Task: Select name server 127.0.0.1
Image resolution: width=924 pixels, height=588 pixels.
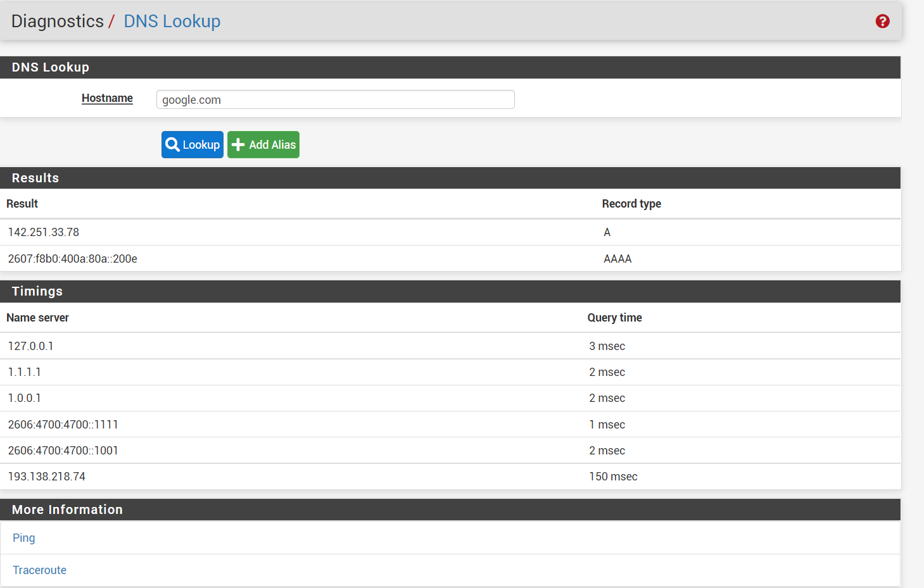Action: (x=30, y=346)
